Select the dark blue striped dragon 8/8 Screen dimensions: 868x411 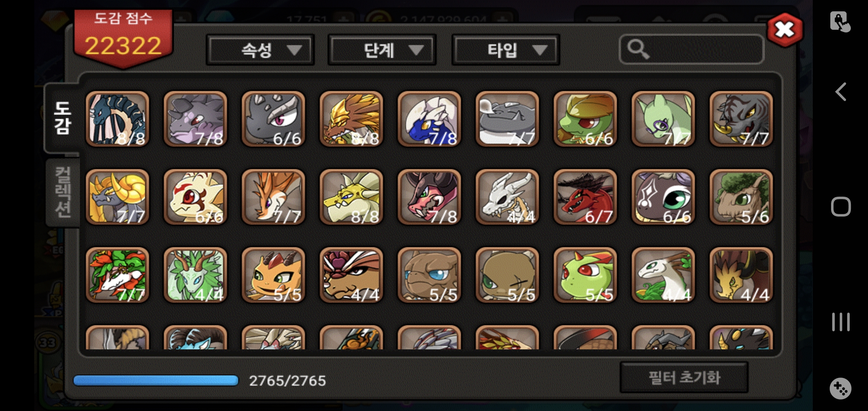117,119
